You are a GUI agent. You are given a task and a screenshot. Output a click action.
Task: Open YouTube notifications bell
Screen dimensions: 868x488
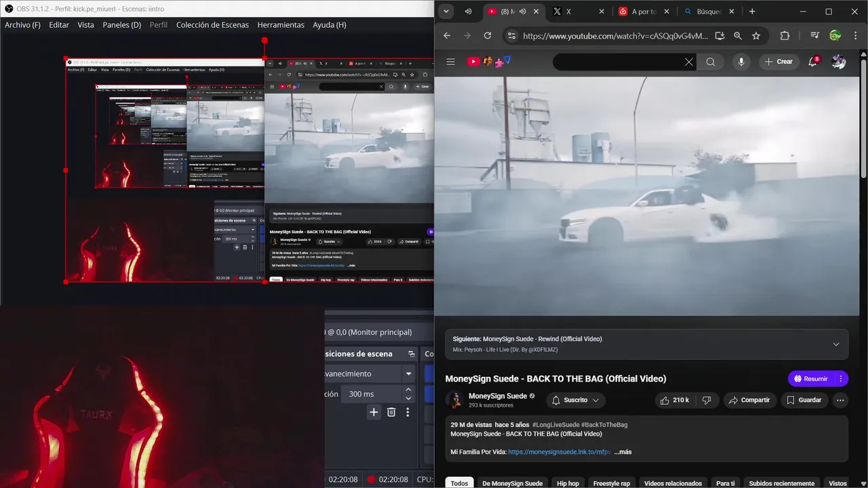pos(813,62)
